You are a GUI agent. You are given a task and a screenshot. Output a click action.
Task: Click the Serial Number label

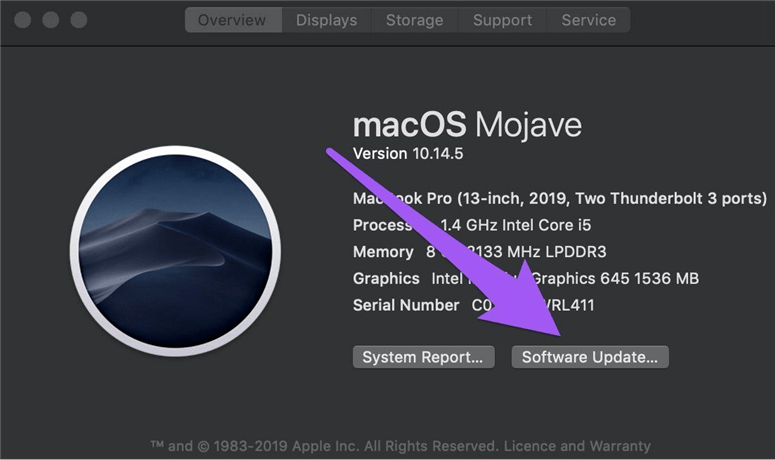click(406, 305)
